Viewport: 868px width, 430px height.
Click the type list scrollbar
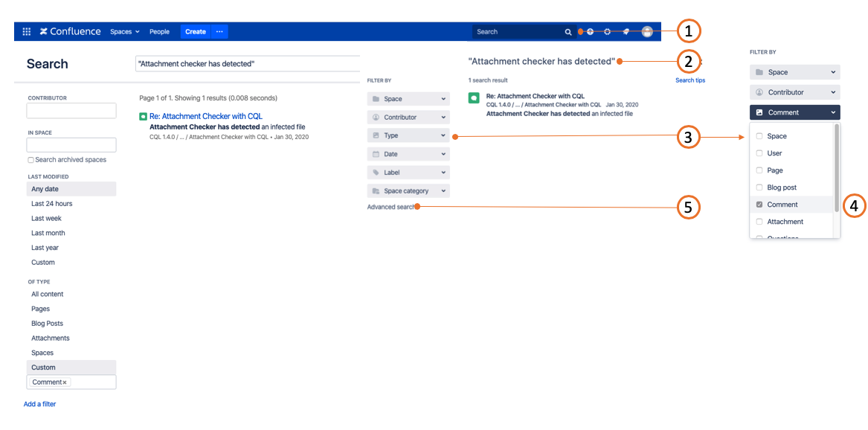(x=837, y=167)
